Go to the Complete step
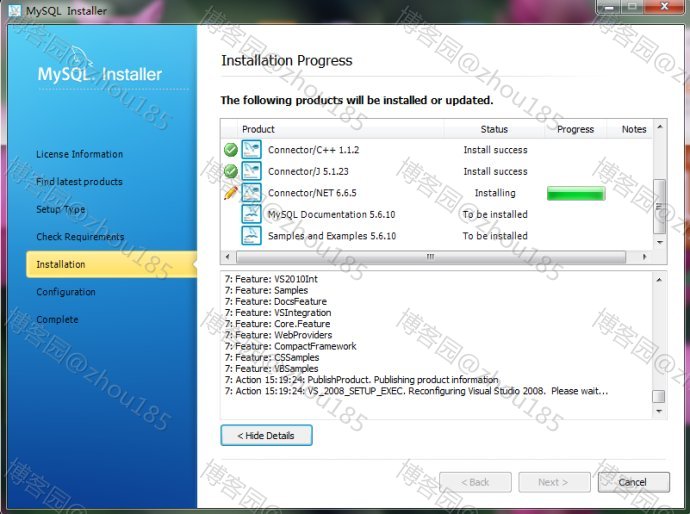 tap(57, 319)
